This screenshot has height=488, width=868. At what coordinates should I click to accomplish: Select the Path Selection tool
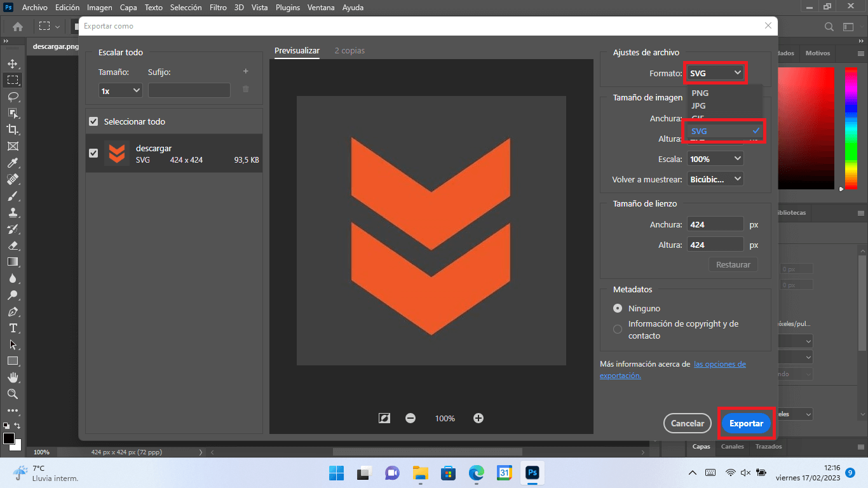[x=12, y=344]
